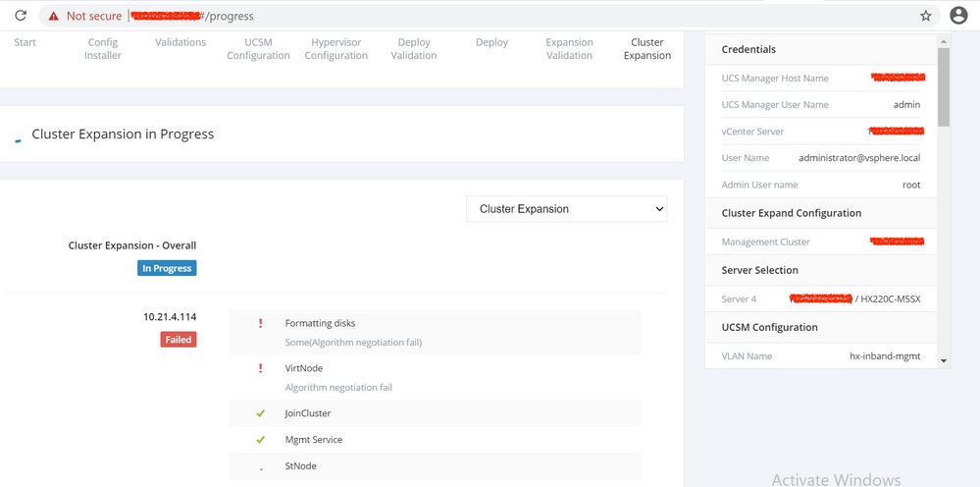
Task: Click the JoinCluster green checkmark icon
Action: [x=260, y=413]
